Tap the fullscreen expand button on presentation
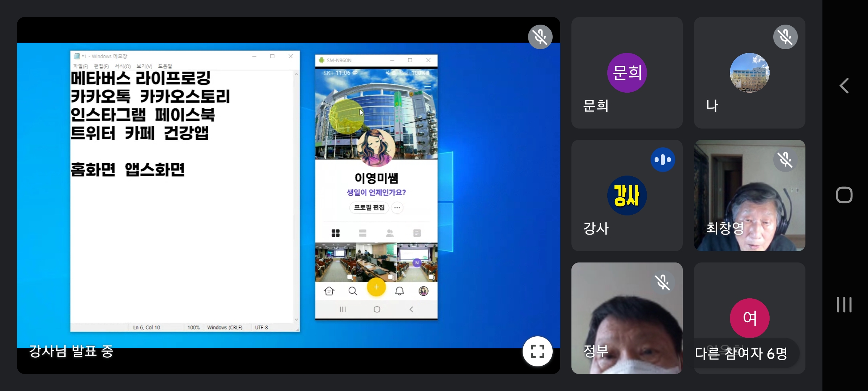868x391 pixels. click(x=537, y=351)
